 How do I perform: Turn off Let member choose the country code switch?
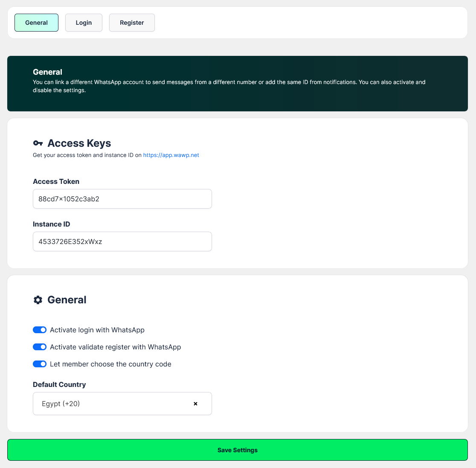tap(40, 364)
